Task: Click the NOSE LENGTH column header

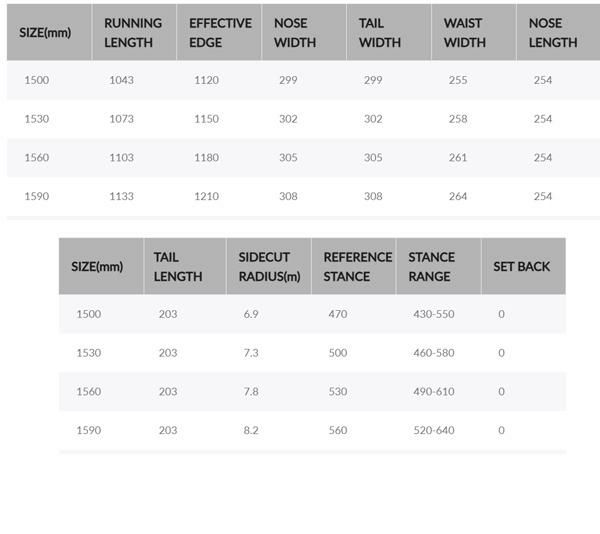Action: pyautogui.click(x=553, y=33)
